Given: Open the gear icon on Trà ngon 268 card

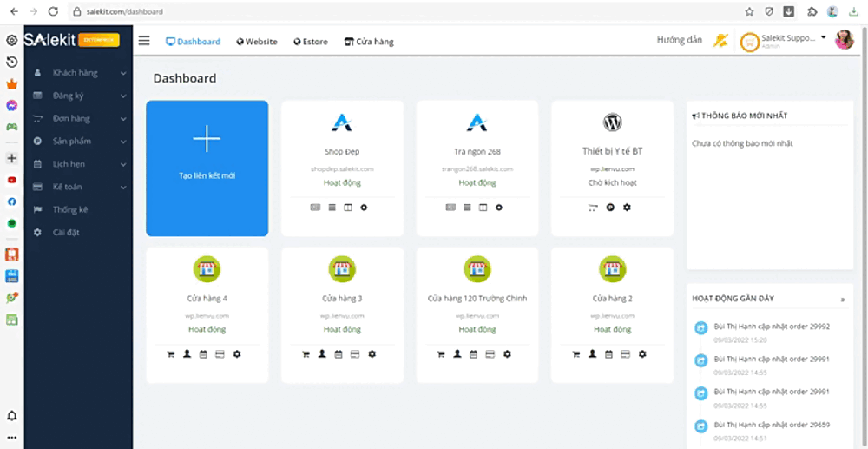Looking at the screenshot, I should tap(499, 207).
